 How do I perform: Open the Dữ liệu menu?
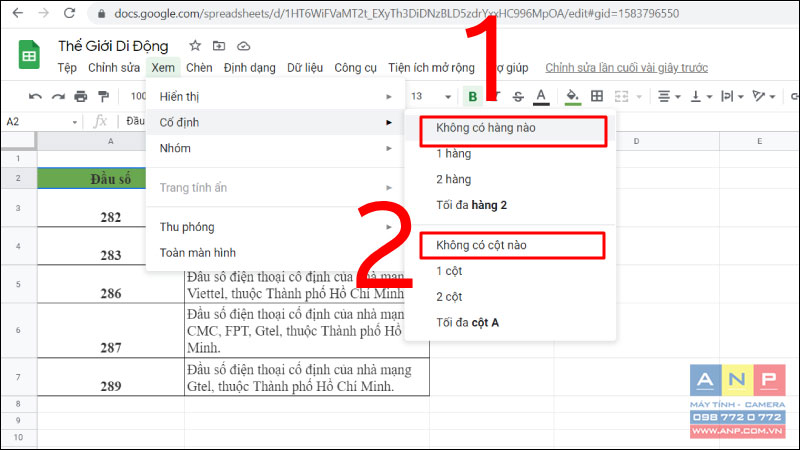tap(305, 68)
